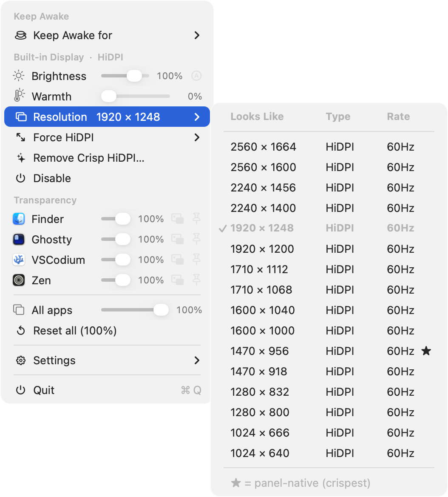This screenshot has width=448, height=497.
Task: Select the 2560 × 1600 resolution
Action: 329,167
